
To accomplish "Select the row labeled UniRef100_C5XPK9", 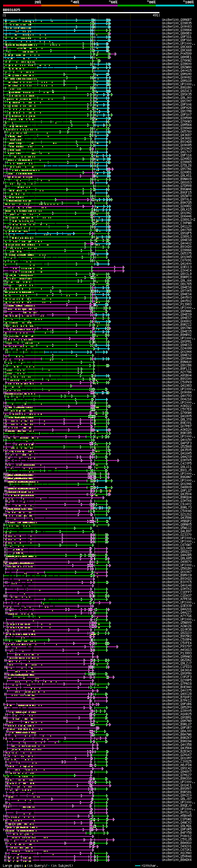I will point(177,382).
